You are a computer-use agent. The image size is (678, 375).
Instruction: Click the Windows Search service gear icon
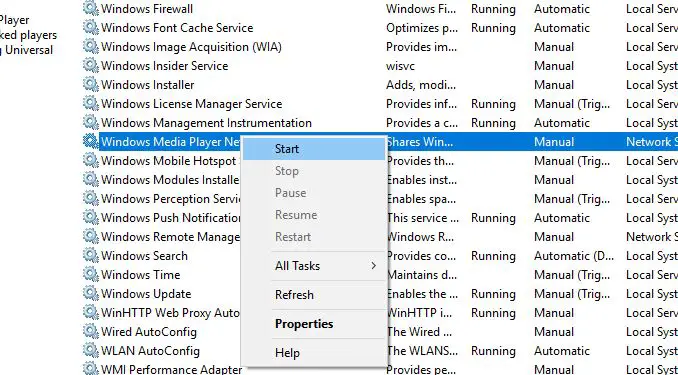(x=91, y=256)
